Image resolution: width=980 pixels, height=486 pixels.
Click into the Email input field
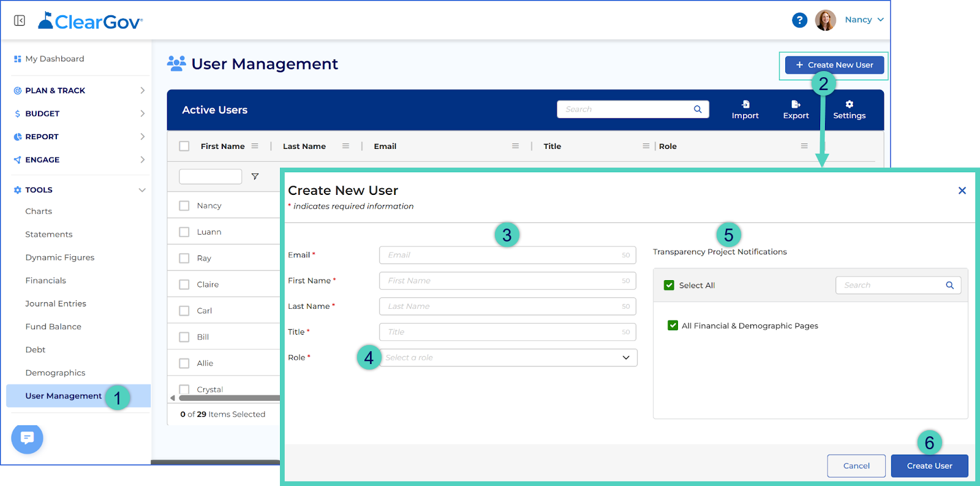[508, 255]
